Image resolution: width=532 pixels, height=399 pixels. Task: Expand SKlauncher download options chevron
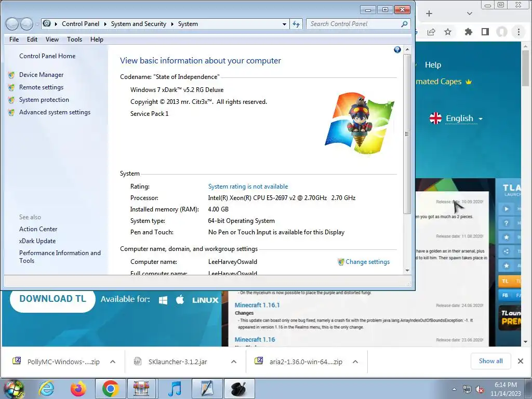click(x=234, y=362)
